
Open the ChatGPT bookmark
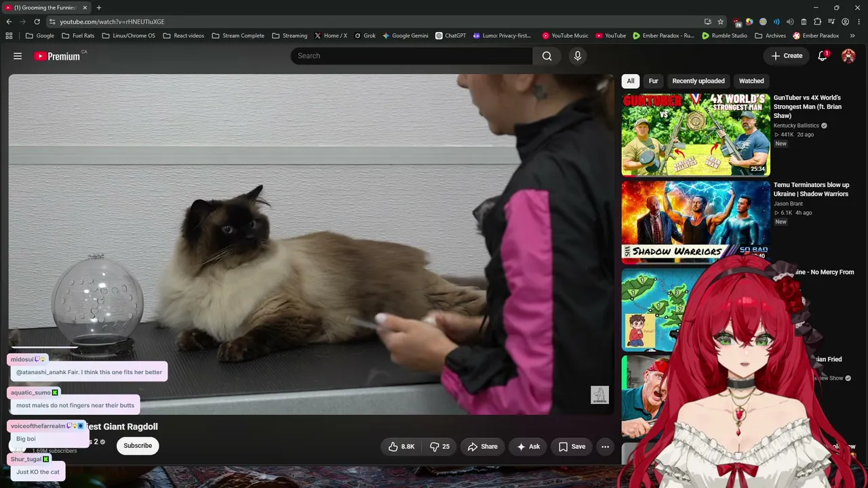451,36
